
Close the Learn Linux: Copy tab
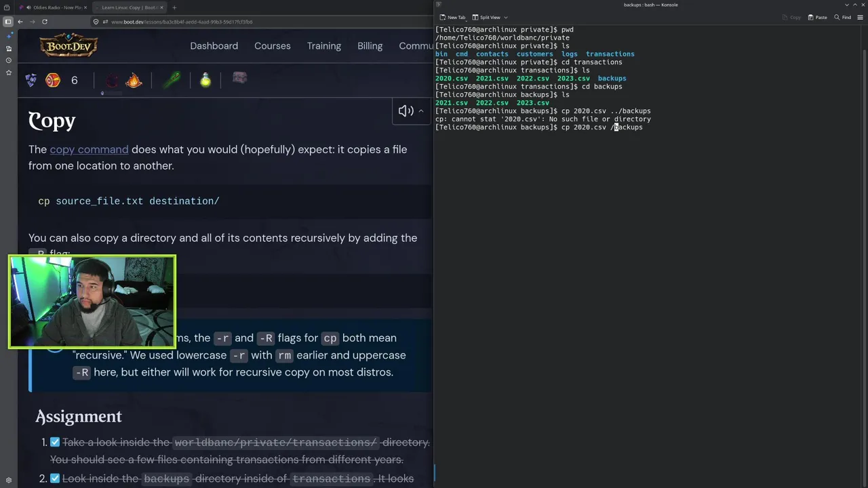[161, 7]
